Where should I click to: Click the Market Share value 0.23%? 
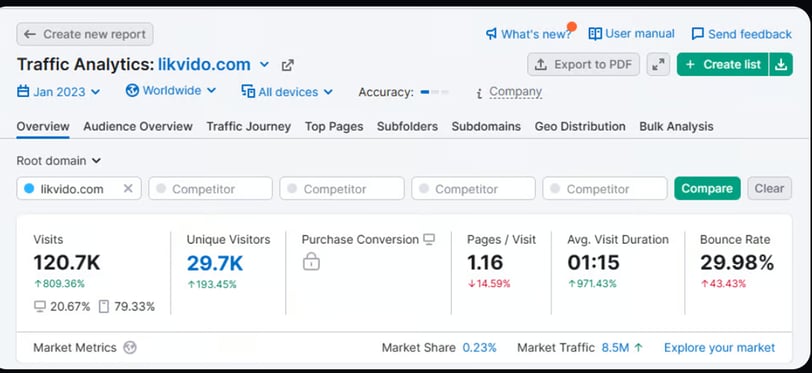tap(480, 348)
